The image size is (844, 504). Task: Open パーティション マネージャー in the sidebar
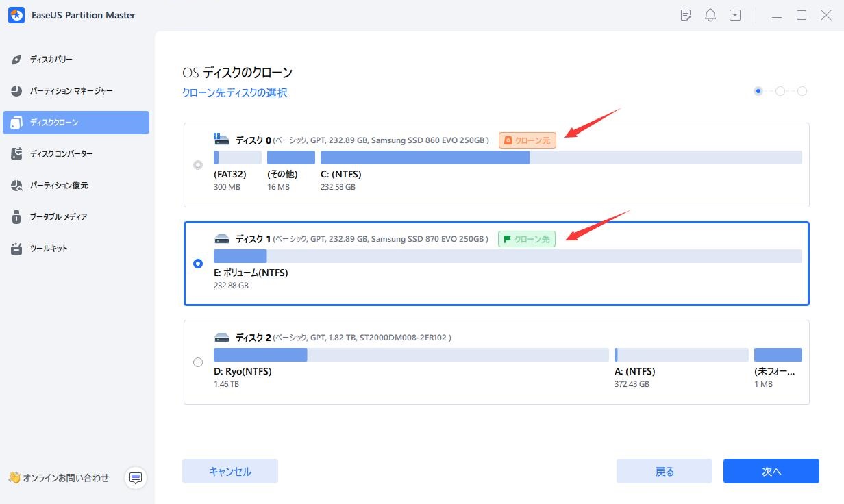click(x=75, y=91)
